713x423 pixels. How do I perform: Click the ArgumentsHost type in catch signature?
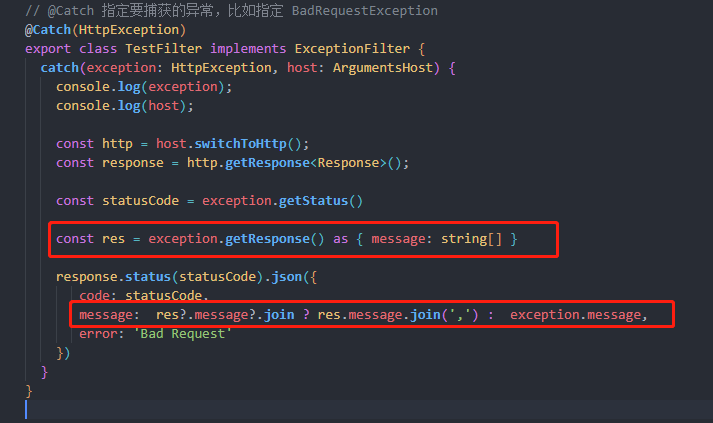(382, 68)
